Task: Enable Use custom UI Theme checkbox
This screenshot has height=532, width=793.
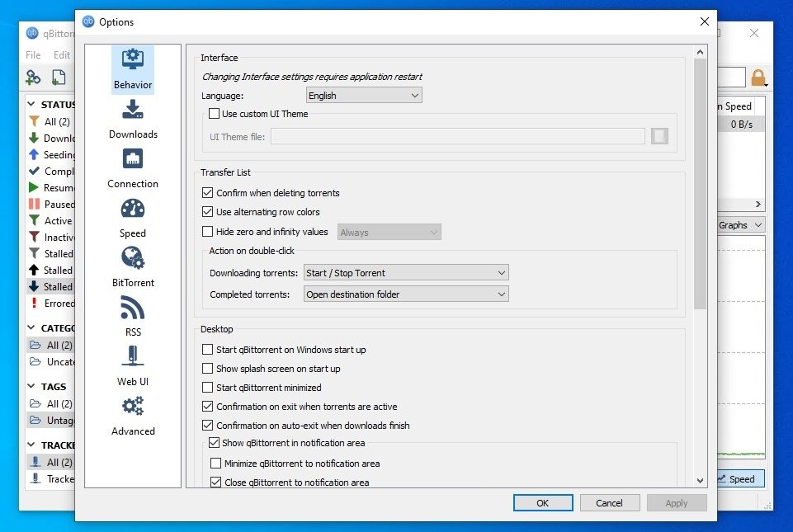Action: tap(215, 114)
